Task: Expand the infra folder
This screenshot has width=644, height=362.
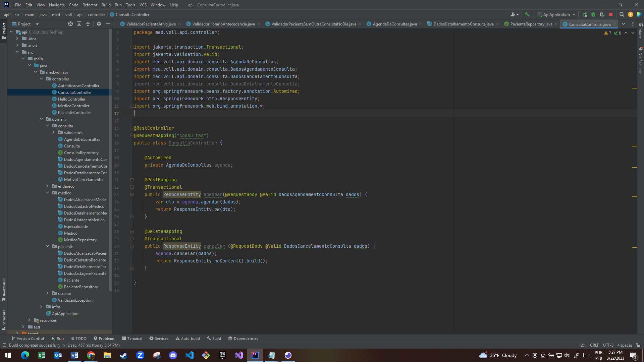Action: point(42,307)
